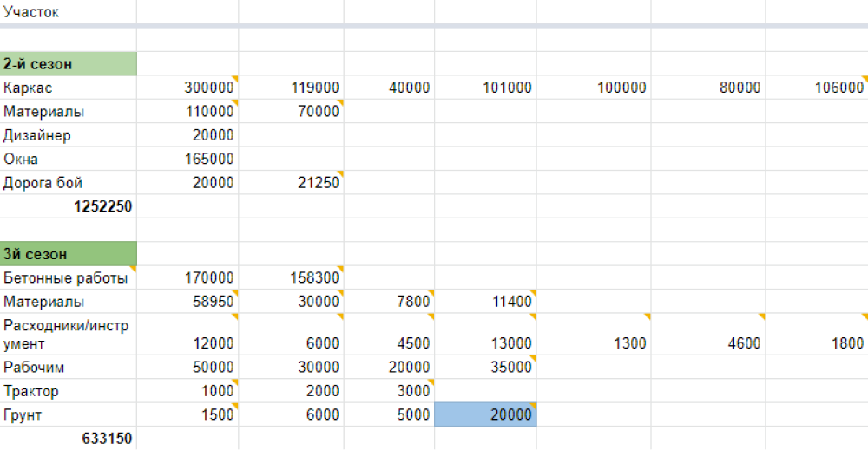Click the "Трактор" row label

pyautogui.click(x=68, y=391)
